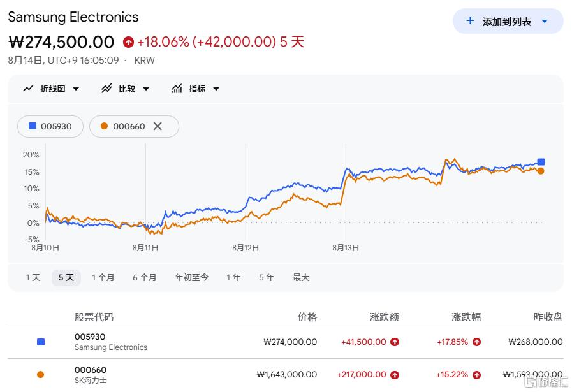Switch to the 5 年 range tab
This screenshot has width=572, height=392.
267,277
